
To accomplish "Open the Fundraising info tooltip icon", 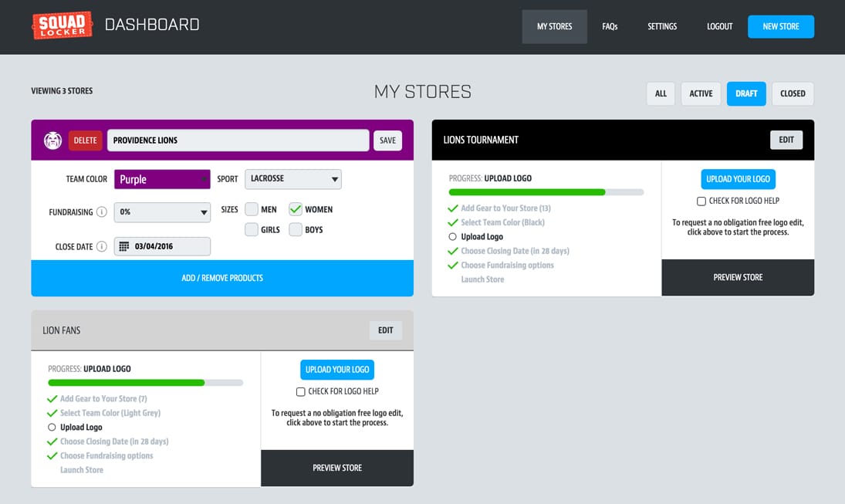I will (x=101, y=211).
